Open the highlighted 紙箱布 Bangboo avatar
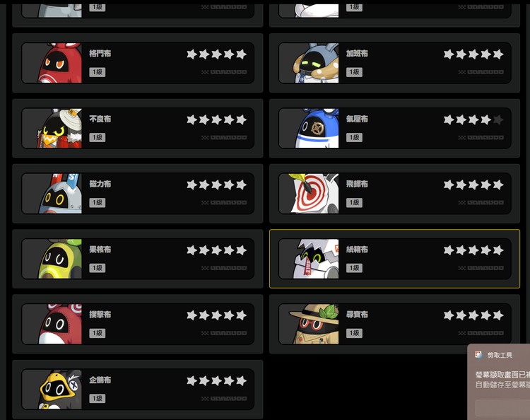Image resolution: width=530 pixels, height=420 pixels. 316,259
